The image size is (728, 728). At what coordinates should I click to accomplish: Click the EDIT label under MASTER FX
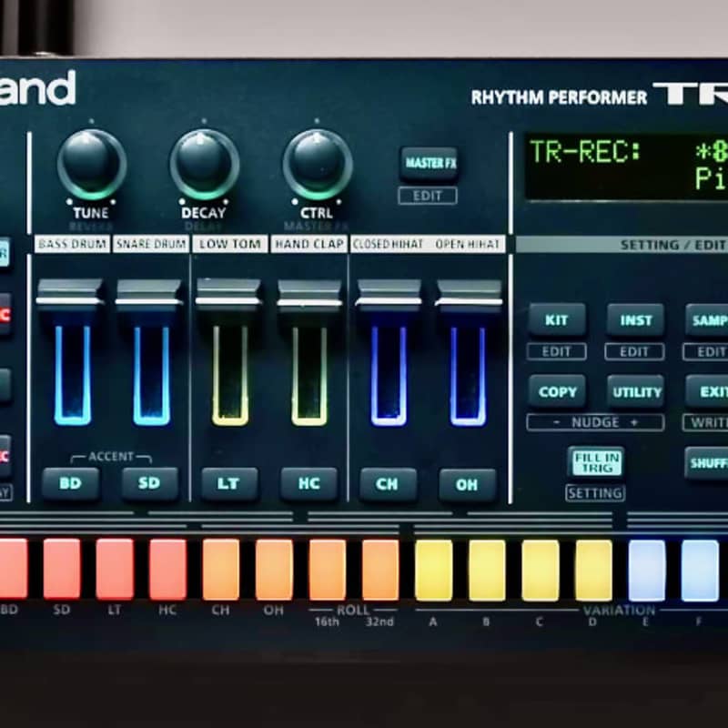point(427,196)
